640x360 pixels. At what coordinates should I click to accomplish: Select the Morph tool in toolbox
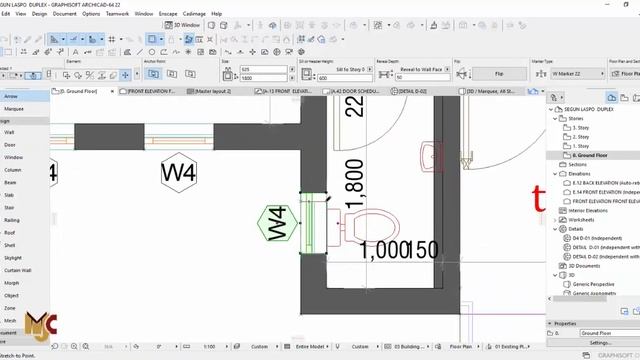click(11, 283)
